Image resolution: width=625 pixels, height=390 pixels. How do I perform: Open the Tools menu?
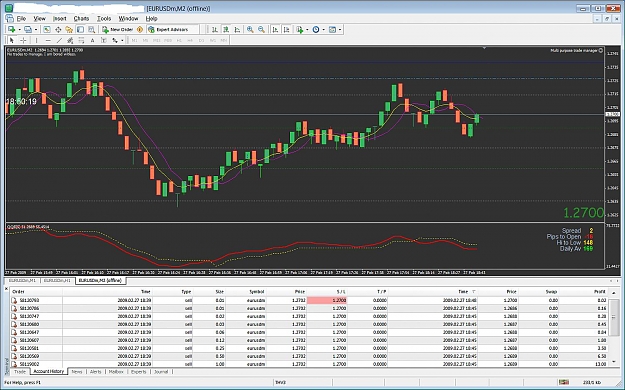104,18
